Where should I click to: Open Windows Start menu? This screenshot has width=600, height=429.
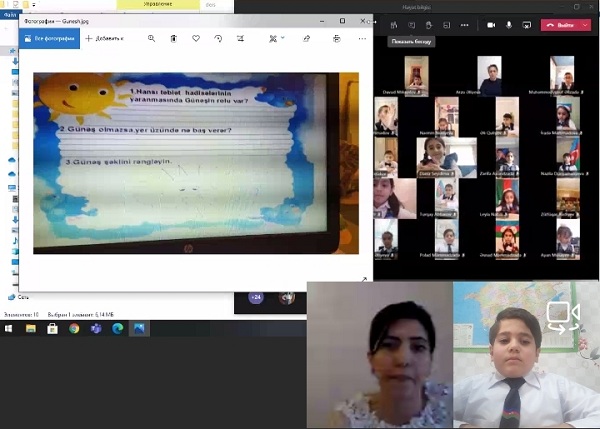[x=8, y=329]
